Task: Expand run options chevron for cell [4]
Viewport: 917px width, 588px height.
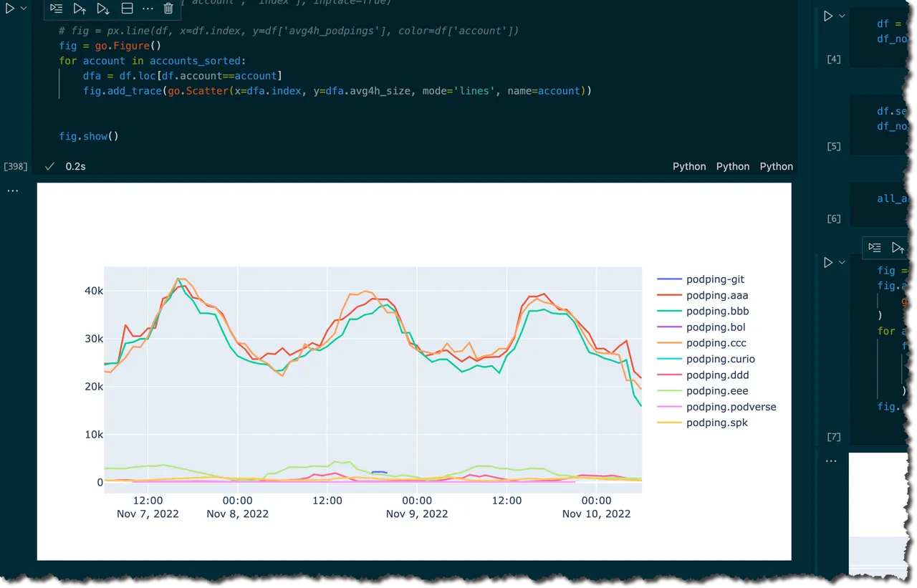Action: point(842,16)
